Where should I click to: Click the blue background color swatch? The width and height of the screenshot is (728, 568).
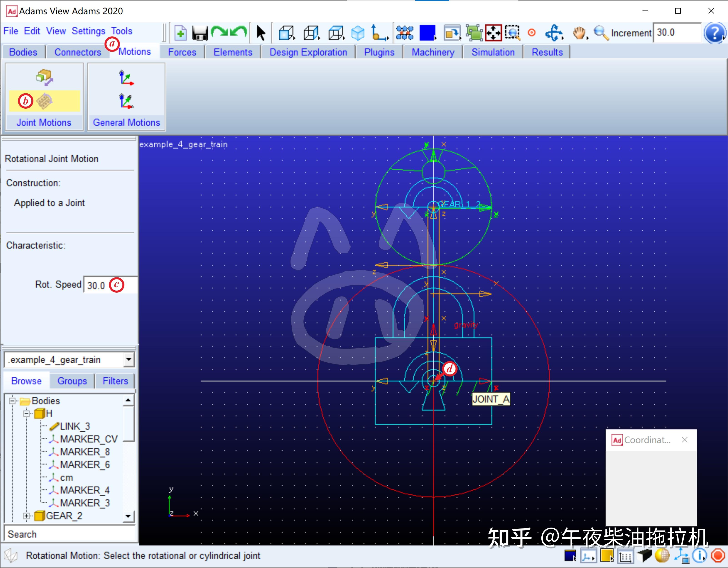(427, 33)
